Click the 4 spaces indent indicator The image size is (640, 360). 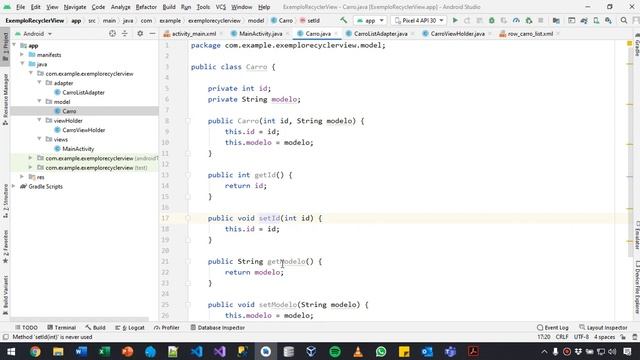pyautogui.click(x=604, y=337)
